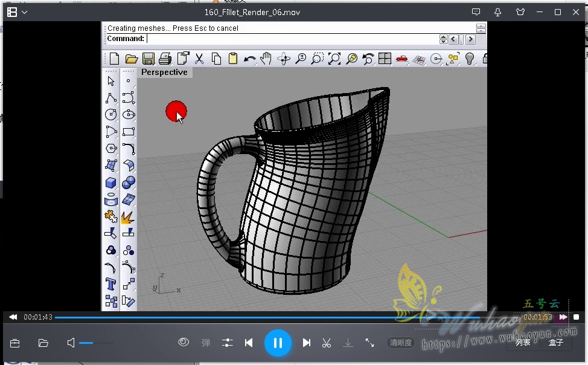588x365 pixels.
Task: Stop playback with the square button
Action: [577, 317]
